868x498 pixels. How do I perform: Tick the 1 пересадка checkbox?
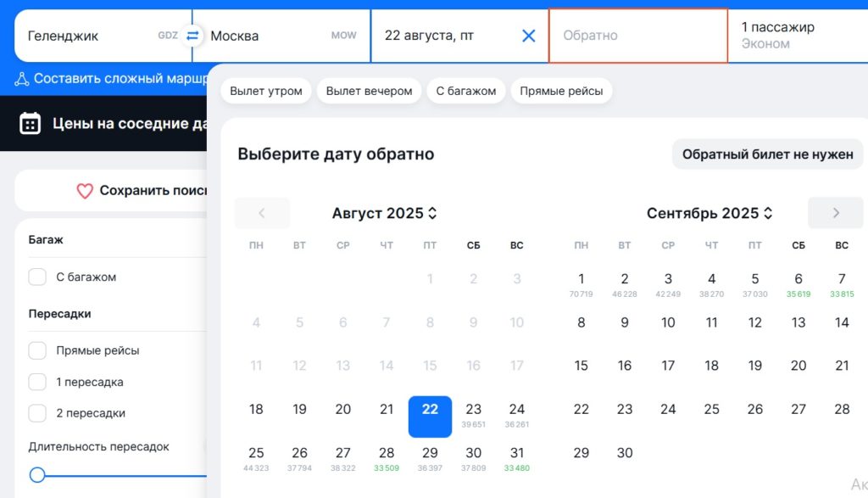click(x=36, y=382)
